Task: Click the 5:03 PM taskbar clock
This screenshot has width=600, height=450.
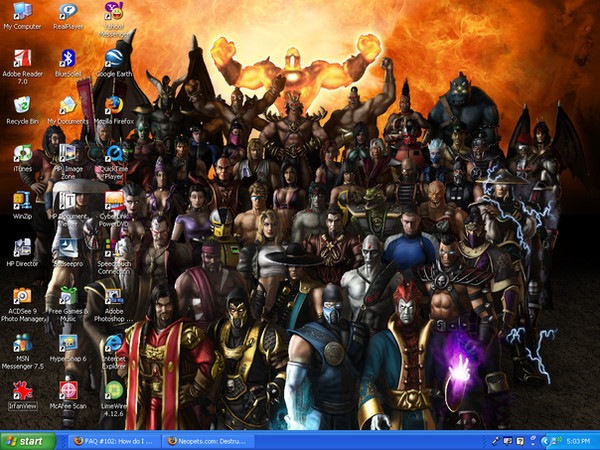Action: (x=578, y=441)
